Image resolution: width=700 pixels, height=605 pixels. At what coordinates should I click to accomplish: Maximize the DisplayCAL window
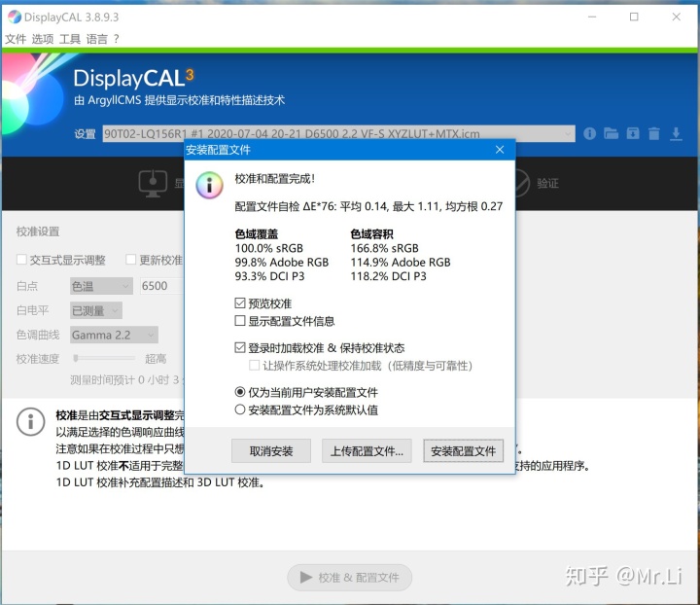[634, 17]
